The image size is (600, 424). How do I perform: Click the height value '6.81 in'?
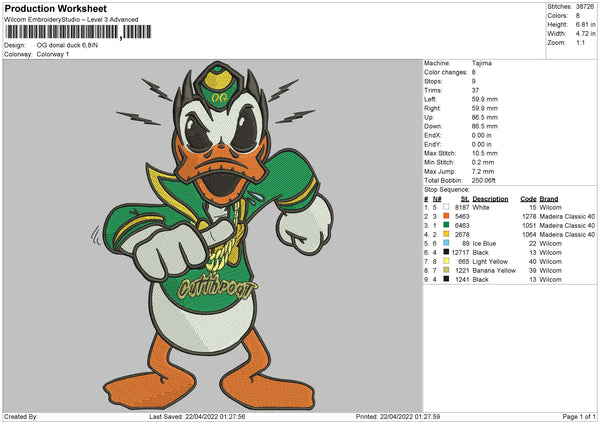pos(585,24)
